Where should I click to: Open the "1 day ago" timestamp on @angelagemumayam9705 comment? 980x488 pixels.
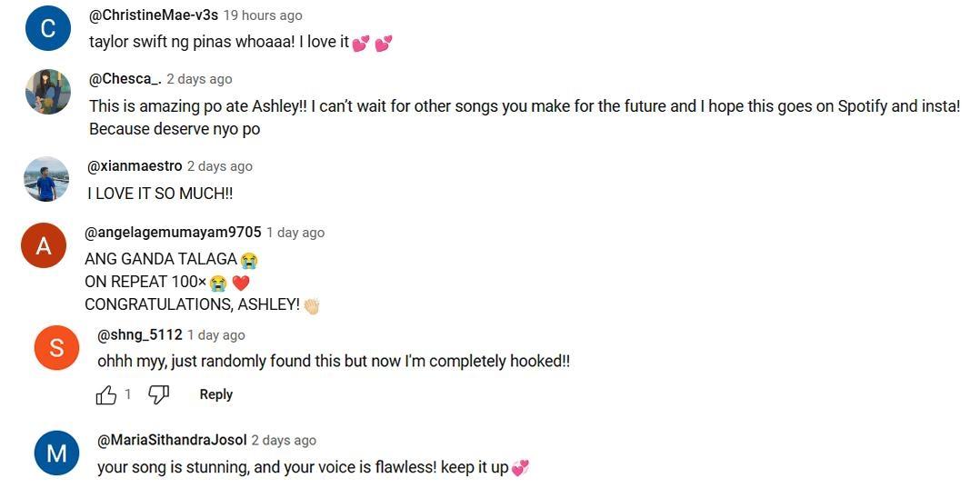295,233
